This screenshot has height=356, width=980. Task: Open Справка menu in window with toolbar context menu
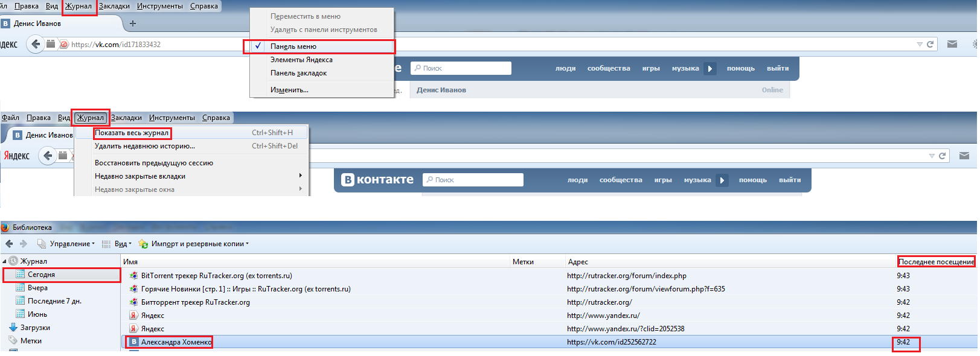[x=204, y=6]
